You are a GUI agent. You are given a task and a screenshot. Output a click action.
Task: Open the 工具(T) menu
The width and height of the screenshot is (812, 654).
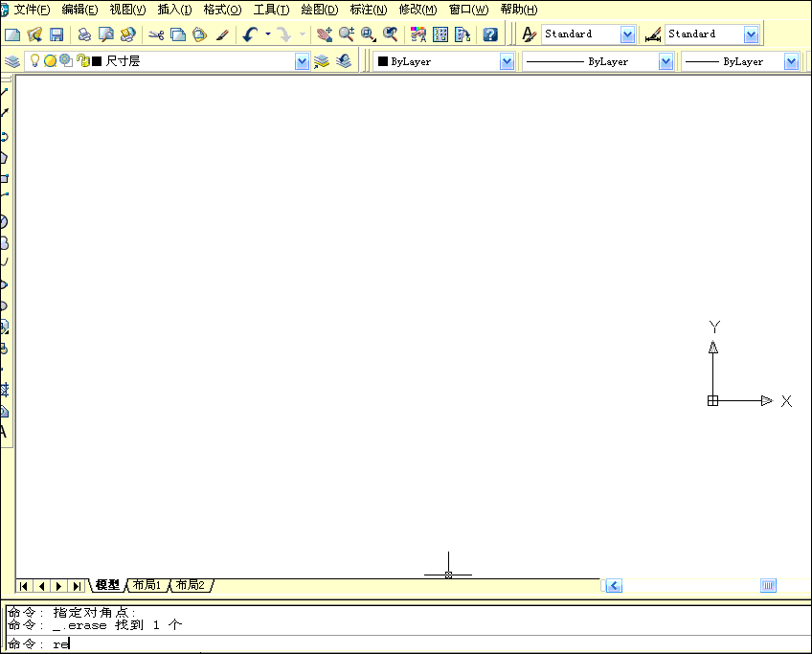pyautogui.click(x=271, y=10)
